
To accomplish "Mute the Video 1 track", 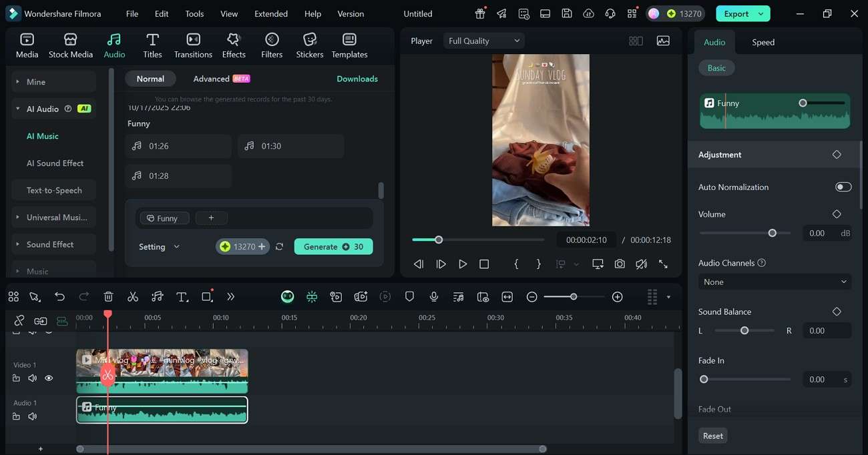I will click(x=32, y=378).
